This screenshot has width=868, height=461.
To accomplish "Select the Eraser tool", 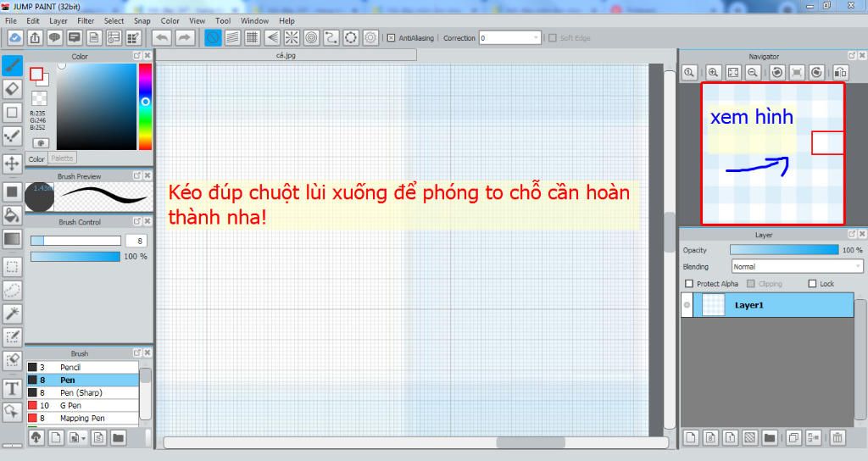I will coord(12,88).
